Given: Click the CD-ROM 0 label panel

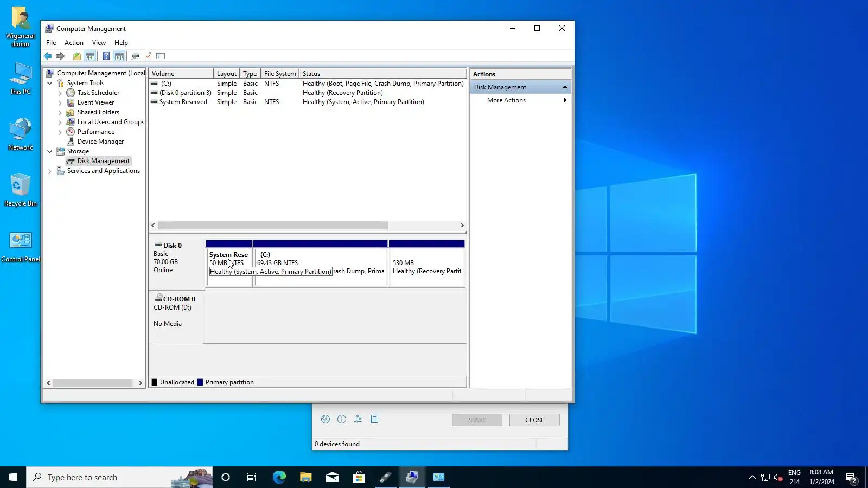Looking at the screenshot, I should tap(177, 317).
